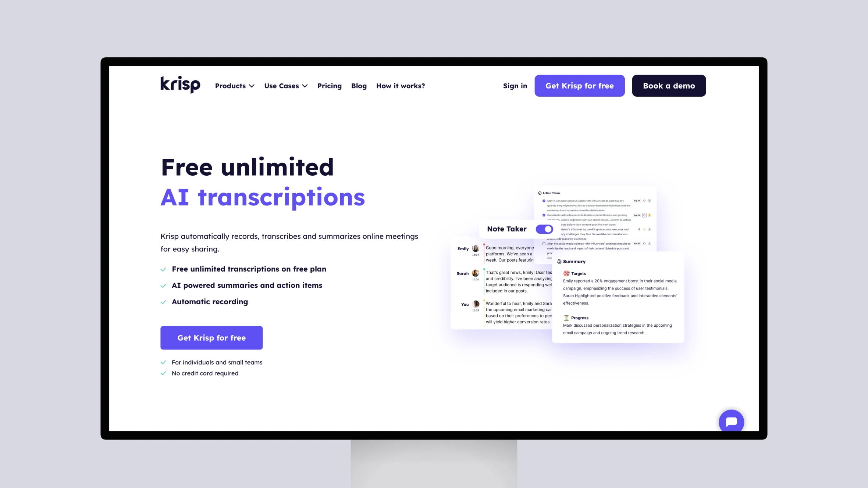Click the checkmark for free transcriptions
This screenshot has width=868, height=488.
[x=164, y=269]
